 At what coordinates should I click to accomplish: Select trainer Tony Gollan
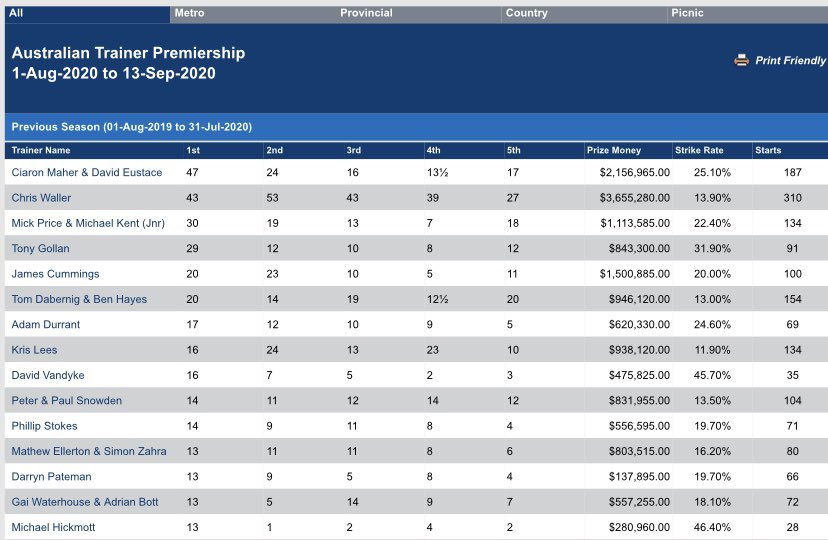pos(40,248)
